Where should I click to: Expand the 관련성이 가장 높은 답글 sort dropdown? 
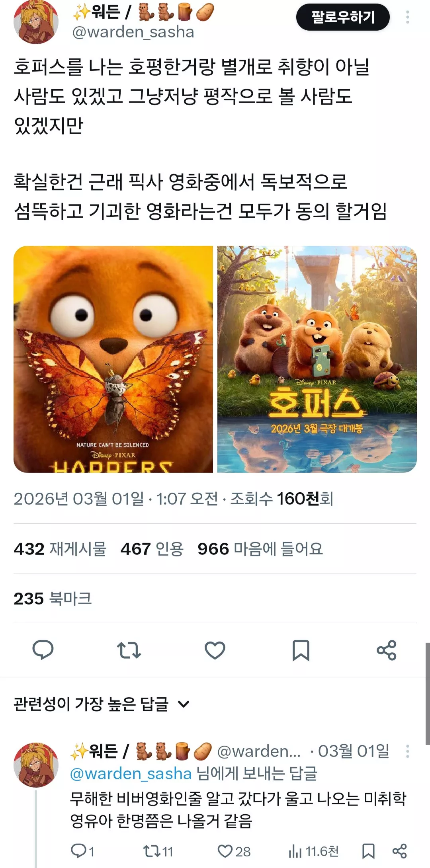pos(102,704)
